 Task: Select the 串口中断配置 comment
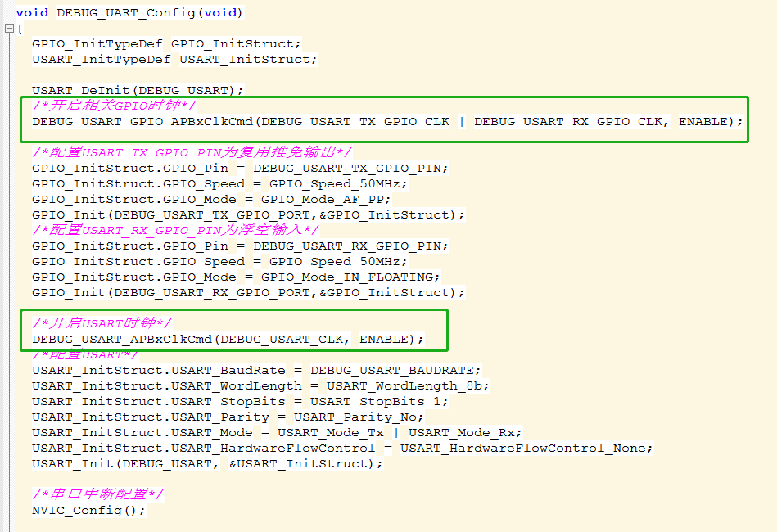pos(97,494)
